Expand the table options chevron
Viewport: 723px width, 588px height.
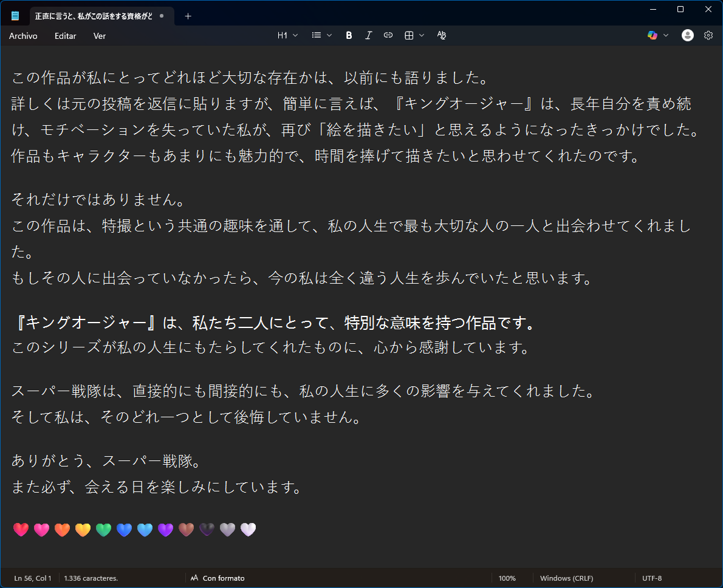tap(422, 35)
